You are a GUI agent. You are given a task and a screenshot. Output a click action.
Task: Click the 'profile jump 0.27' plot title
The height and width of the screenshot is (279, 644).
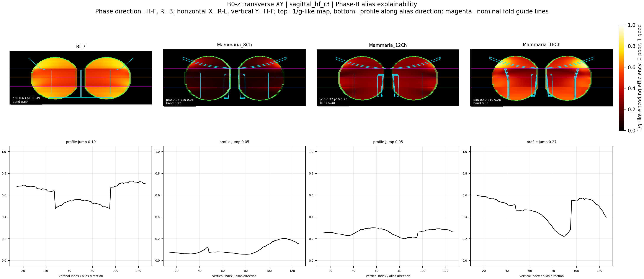click(x=541, y=142)
